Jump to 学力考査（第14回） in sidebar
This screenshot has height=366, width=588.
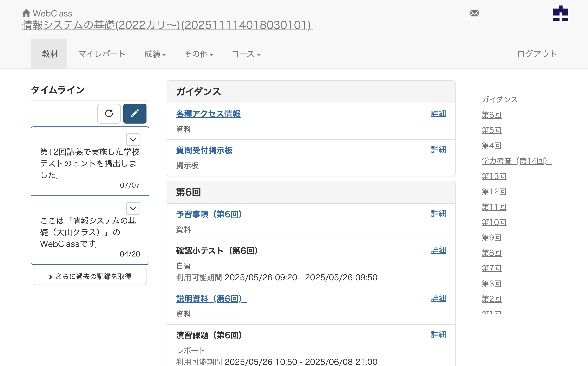pyautogui.click(x=516, y=161)
